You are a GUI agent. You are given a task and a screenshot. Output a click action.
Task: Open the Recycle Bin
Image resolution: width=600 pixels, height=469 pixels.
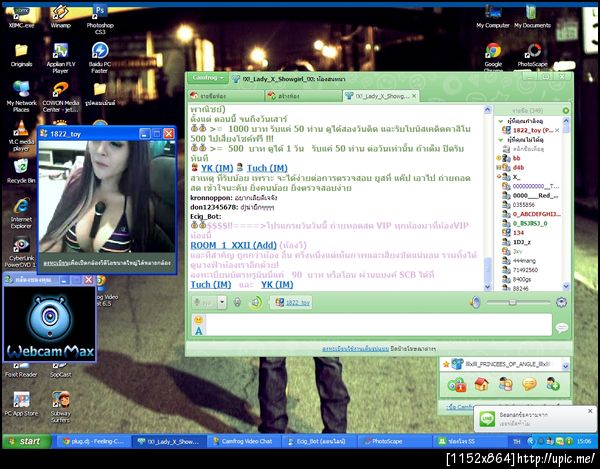(21, 171)
